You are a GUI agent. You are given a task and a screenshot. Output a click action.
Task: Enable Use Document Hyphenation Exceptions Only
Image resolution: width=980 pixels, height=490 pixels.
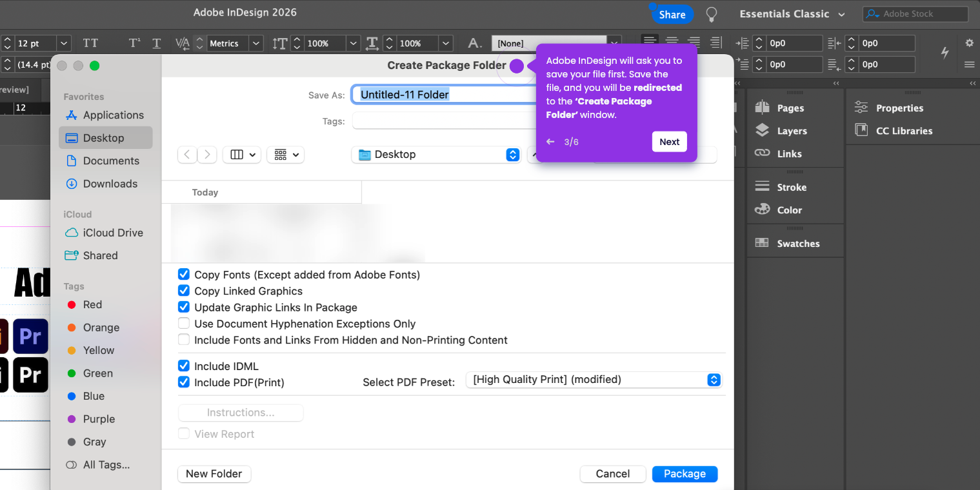pyautogui.click(x=184, y=324)
